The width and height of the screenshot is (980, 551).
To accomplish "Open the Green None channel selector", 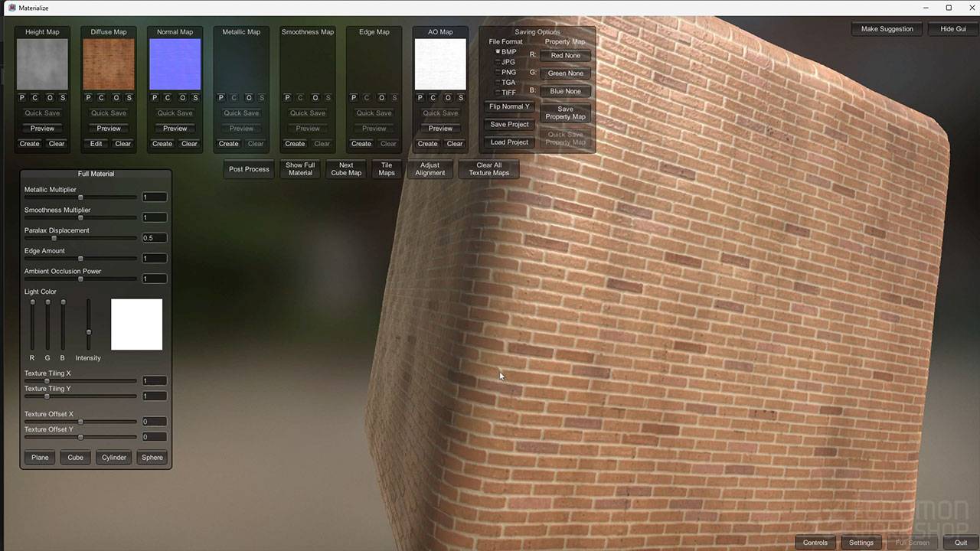I will coord(565,73).
